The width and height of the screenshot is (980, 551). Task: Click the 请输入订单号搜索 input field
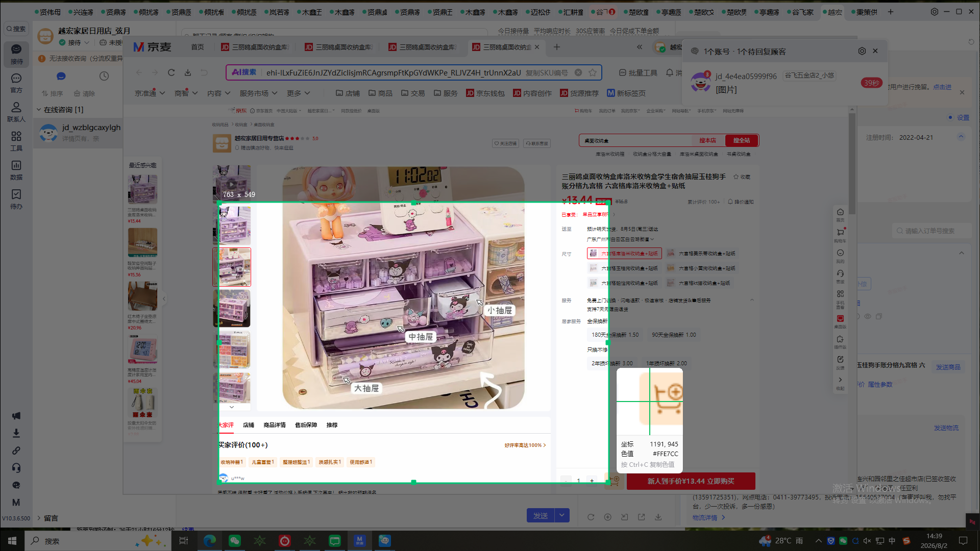(933, 231)
